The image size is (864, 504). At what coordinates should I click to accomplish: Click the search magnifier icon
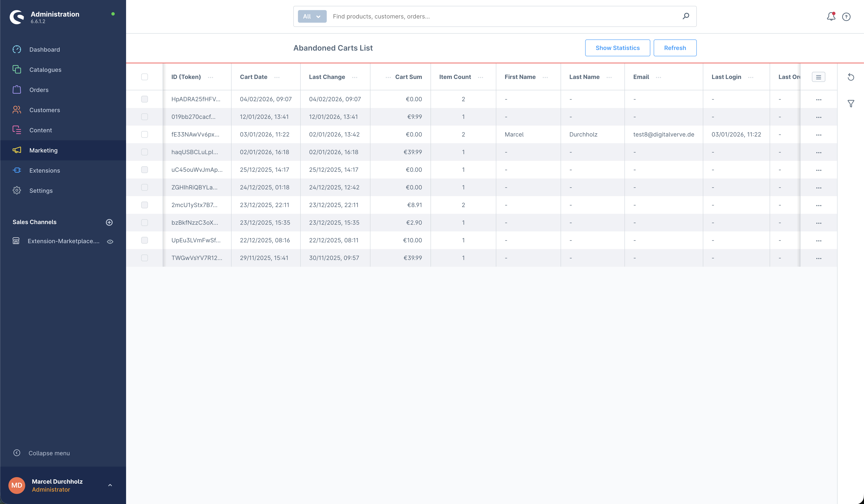coord(686,16)
